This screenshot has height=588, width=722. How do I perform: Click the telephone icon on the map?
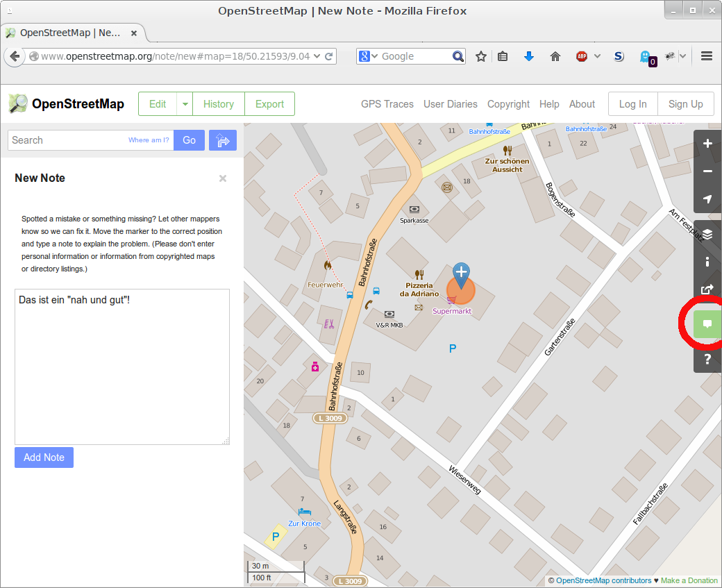tap(369, 304)
